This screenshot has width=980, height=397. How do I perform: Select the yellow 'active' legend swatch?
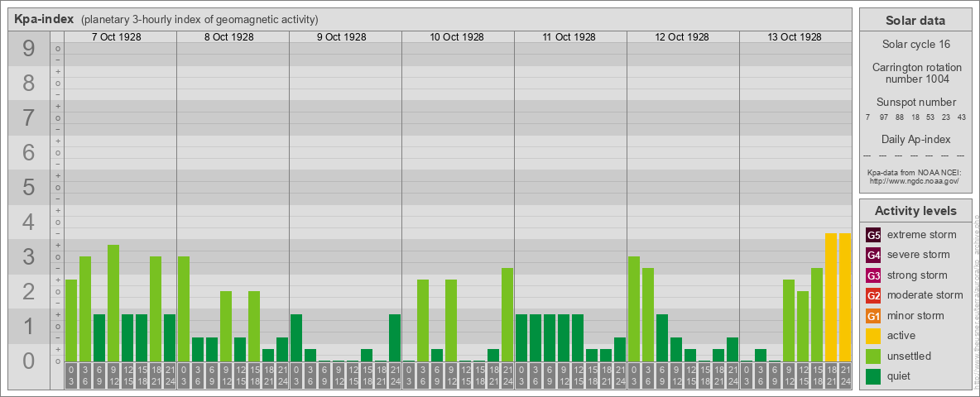(873, 336)
